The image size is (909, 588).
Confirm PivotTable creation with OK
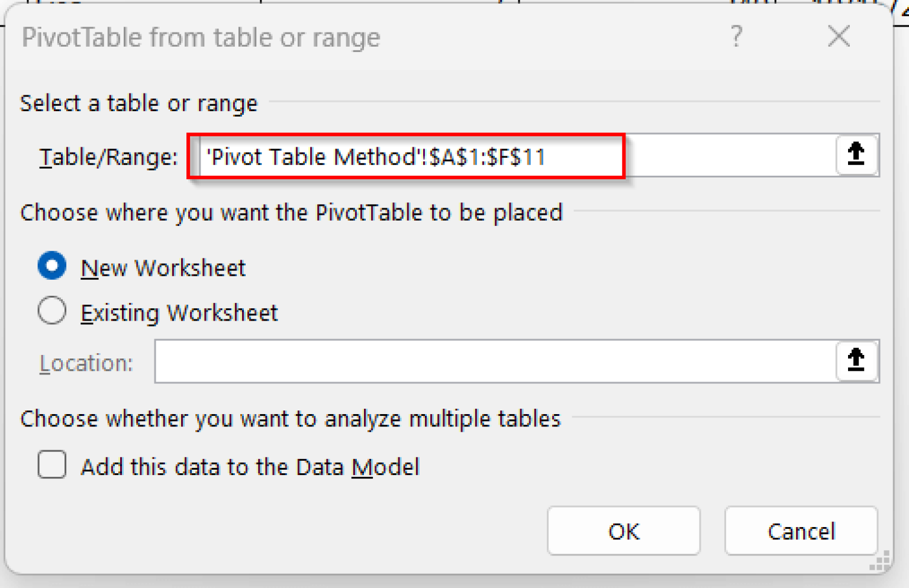pos(623,531)
